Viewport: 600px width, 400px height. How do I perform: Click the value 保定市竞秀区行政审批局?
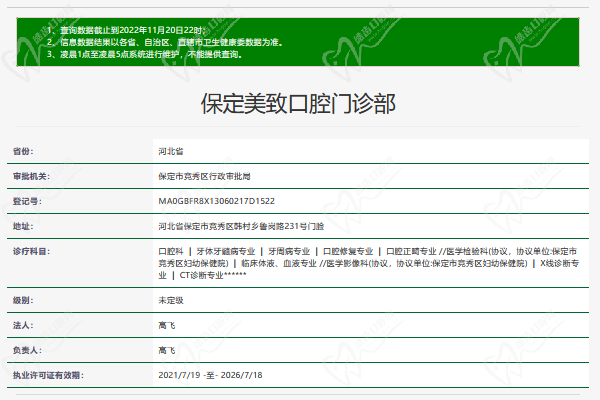[x=204, y=176]
